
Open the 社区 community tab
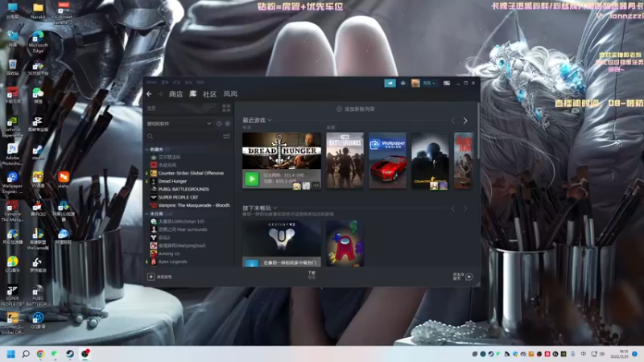point(209,94)
